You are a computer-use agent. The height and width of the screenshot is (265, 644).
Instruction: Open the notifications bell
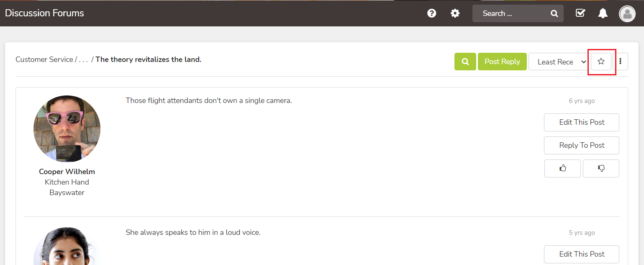pos(603,13)
